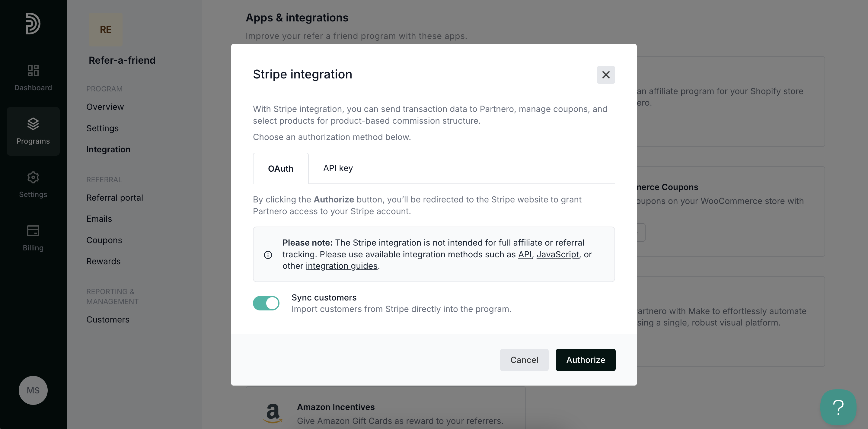The height and width of the screenshot is (429, 868).
Task: Switch to the API key tab
Action: coord(338,168)
